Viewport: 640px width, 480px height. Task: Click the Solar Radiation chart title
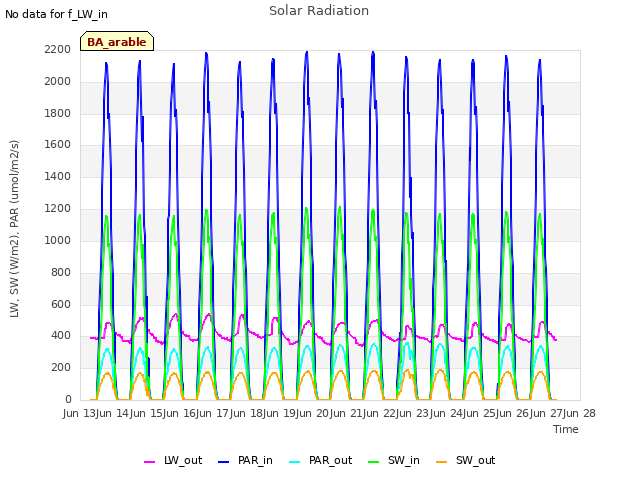tap(319, 11)
